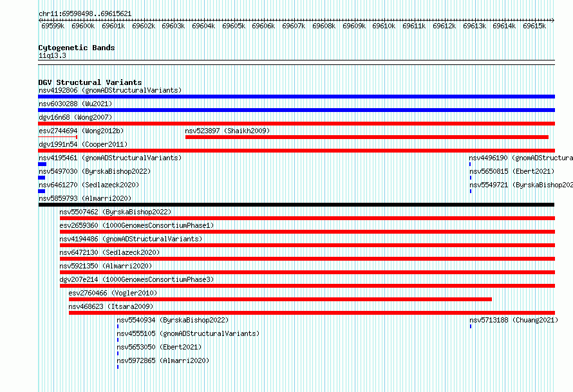This screenshot has height=392, width=573.
Task: Select small blue block under nsv5497030
Action: 42,178
